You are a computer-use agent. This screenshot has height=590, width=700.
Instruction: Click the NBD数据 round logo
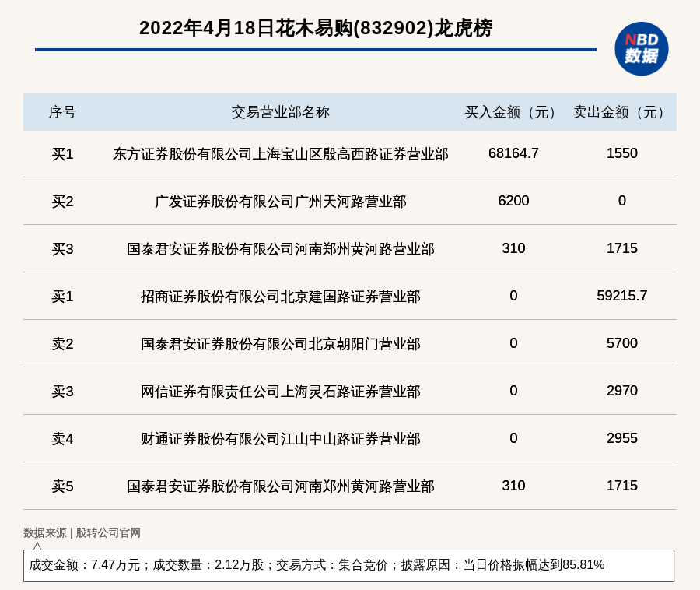(x=641, y=48)
